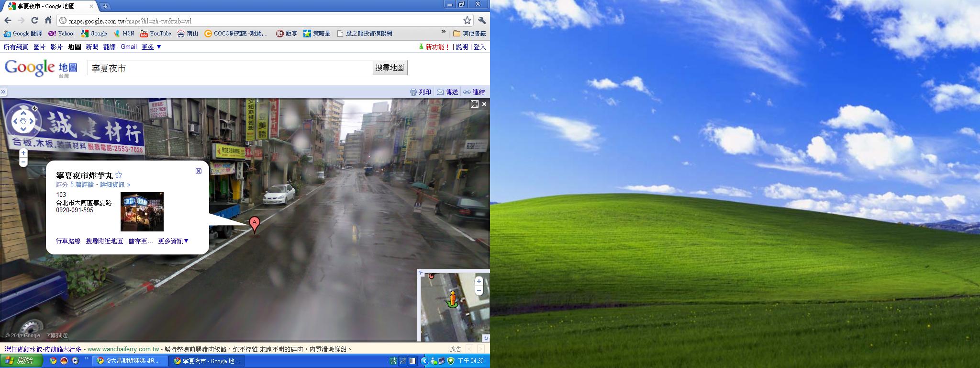Open the 所有網頁 tab link

[16, 47]
